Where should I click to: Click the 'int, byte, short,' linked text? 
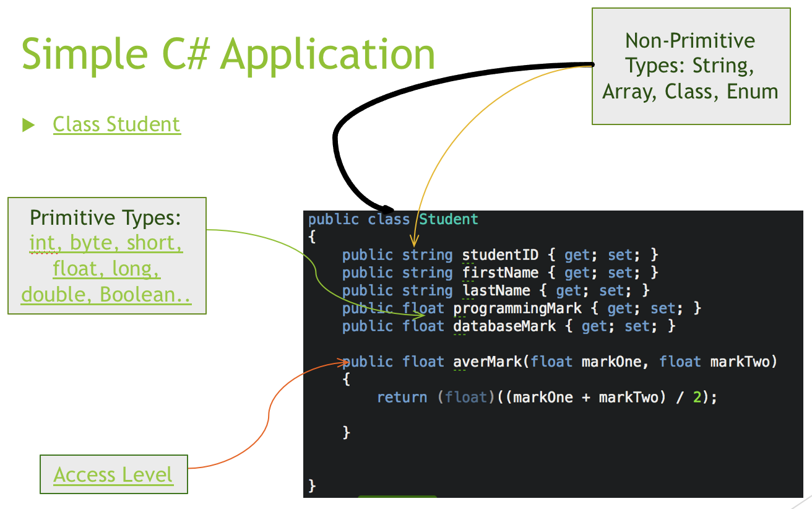tap(106, 243)
